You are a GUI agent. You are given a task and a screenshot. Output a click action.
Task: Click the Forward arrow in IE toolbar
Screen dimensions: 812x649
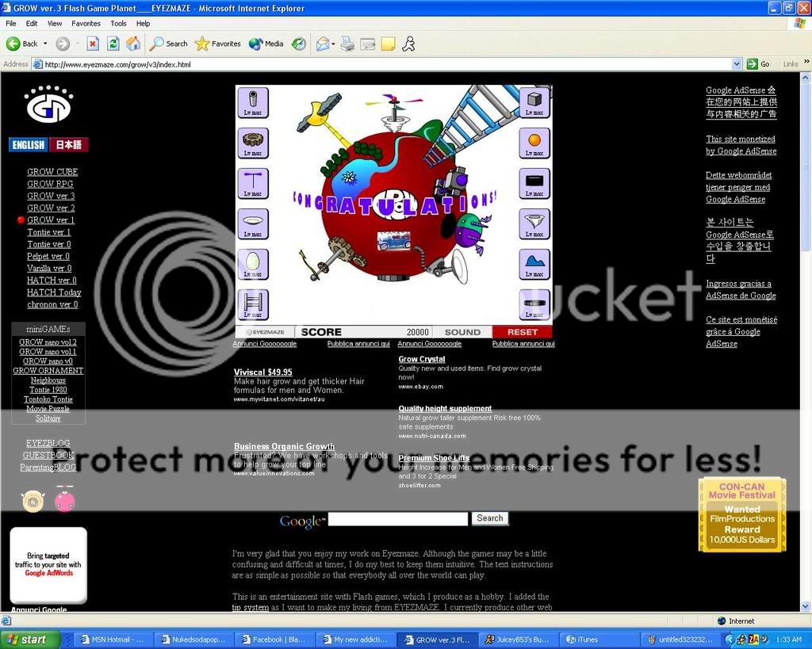click(x=63, y=44)
